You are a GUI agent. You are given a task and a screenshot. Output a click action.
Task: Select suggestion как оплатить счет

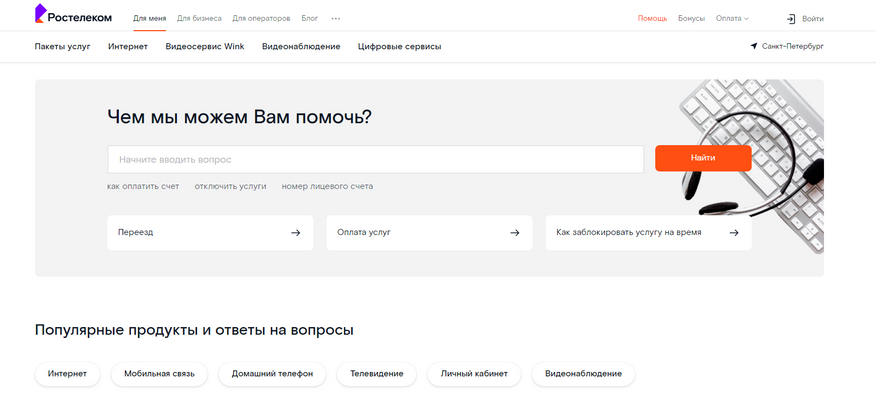(x=143, y=187)
